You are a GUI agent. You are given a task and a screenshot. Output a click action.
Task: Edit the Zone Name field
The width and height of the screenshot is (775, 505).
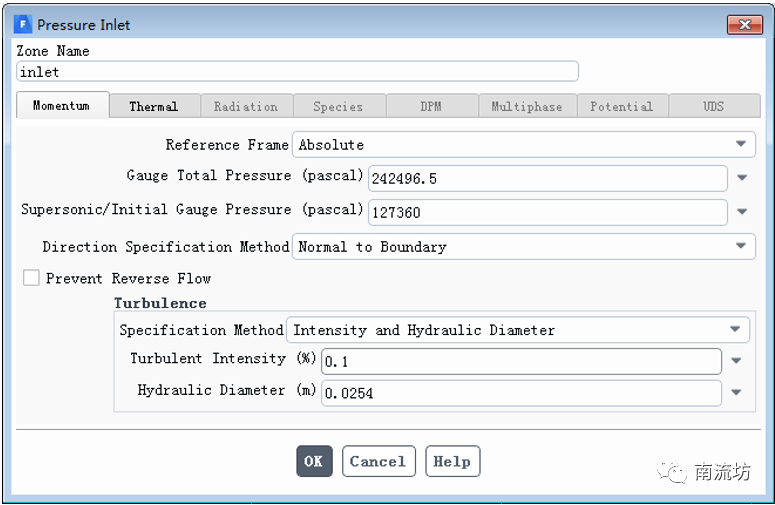(297, 72)
